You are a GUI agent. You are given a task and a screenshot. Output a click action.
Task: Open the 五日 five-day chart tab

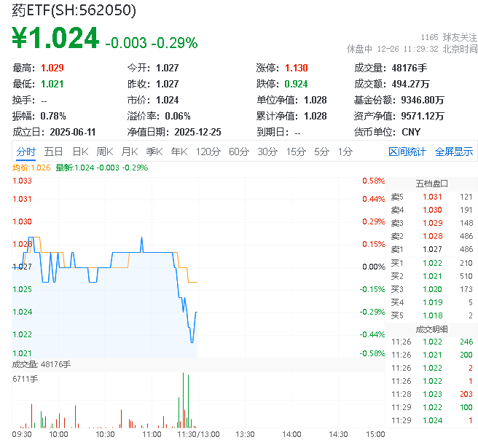pyautogui.click(x=53, y=152)
